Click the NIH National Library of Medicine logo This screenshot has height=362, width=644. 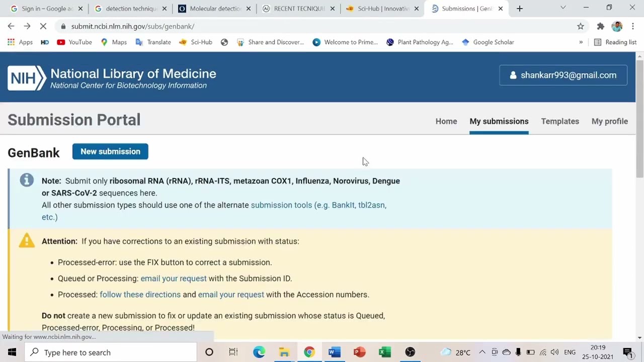click(112, 78)
